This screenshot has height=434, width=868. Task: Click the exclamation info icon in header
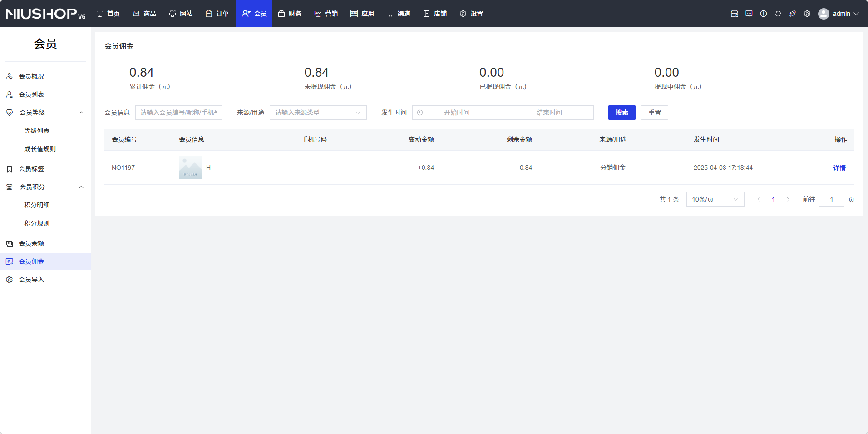pos(763,14)
